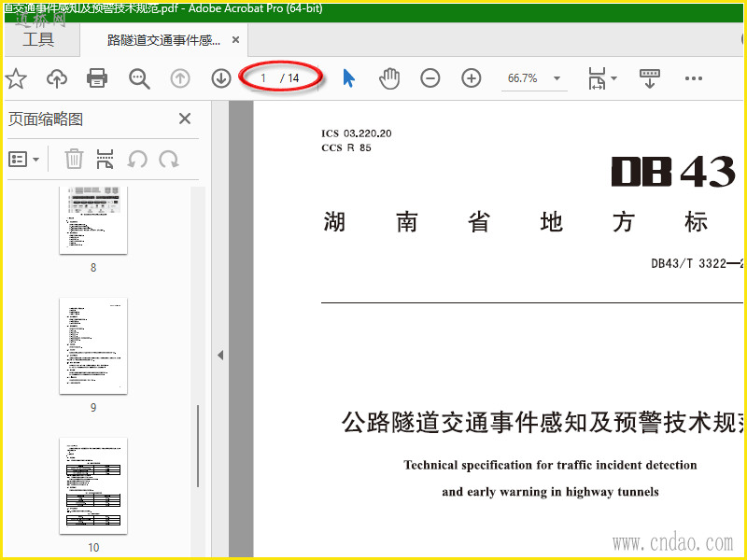
Task: Open thumbnail panel options menu
Action: click(24, 159)
